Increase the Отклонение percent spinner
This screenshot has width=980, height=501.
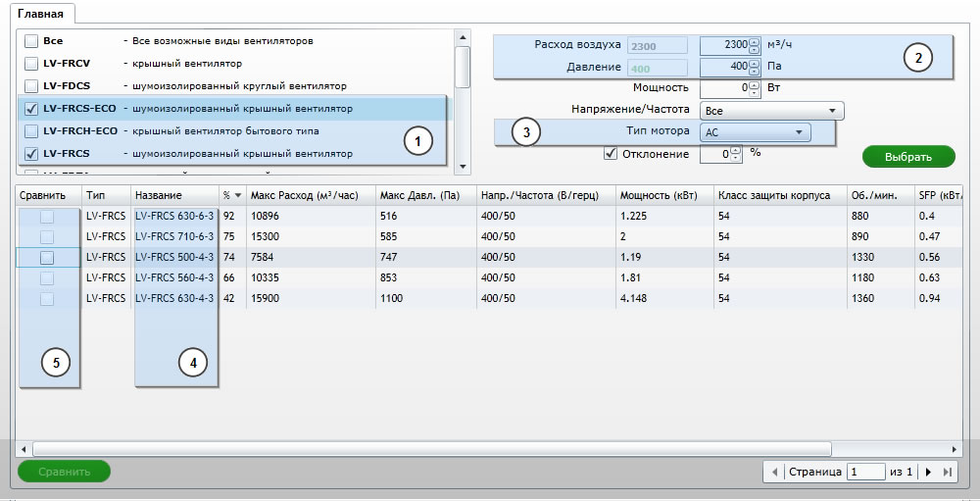coord(737,150)
